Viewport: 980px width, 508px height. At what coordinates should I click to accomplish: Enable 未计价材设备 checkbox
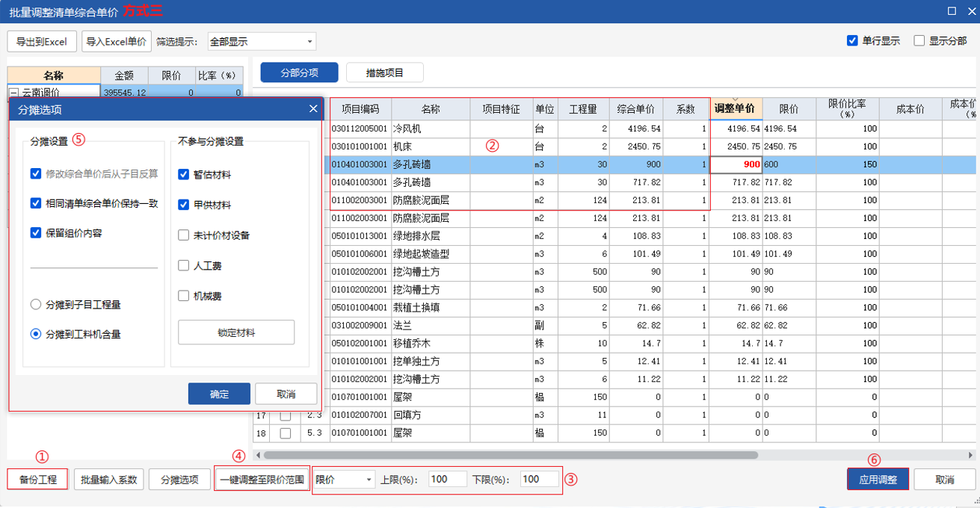(184, 235)
